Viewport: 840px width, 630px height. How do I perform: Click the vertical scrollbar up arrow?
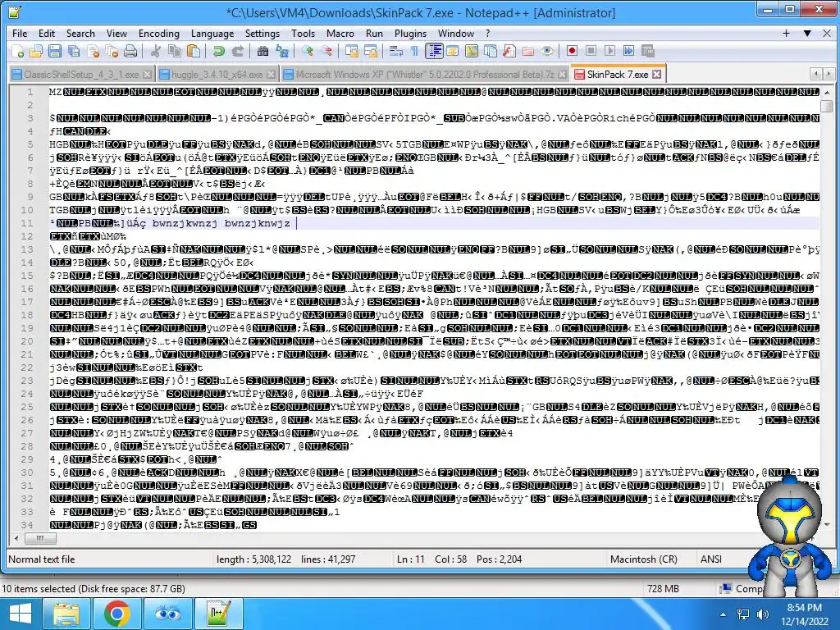coord(827,92)
